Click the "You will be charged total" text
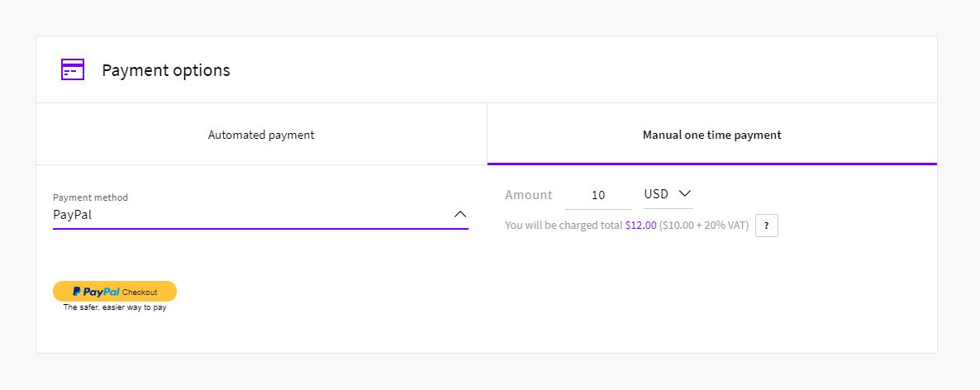 pyautogui.click(x=564, y=226)
